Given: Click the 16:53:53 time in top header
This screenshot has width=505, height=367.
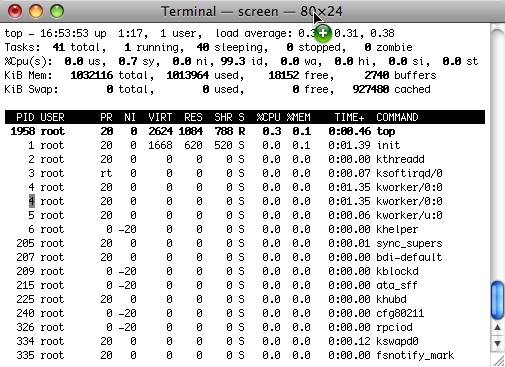Looking at the screenshot, I should (x=64, y=33).
